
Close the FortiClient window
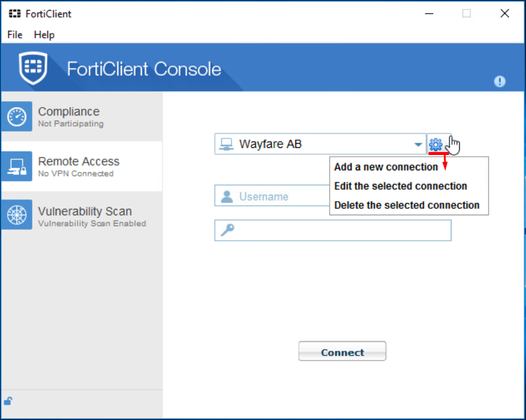[504, 14]
